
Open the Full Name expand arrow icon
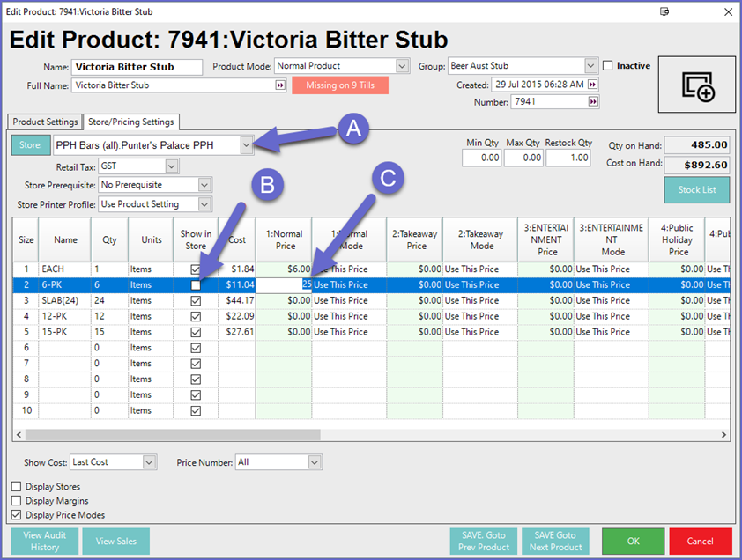(x=280, y=85)
